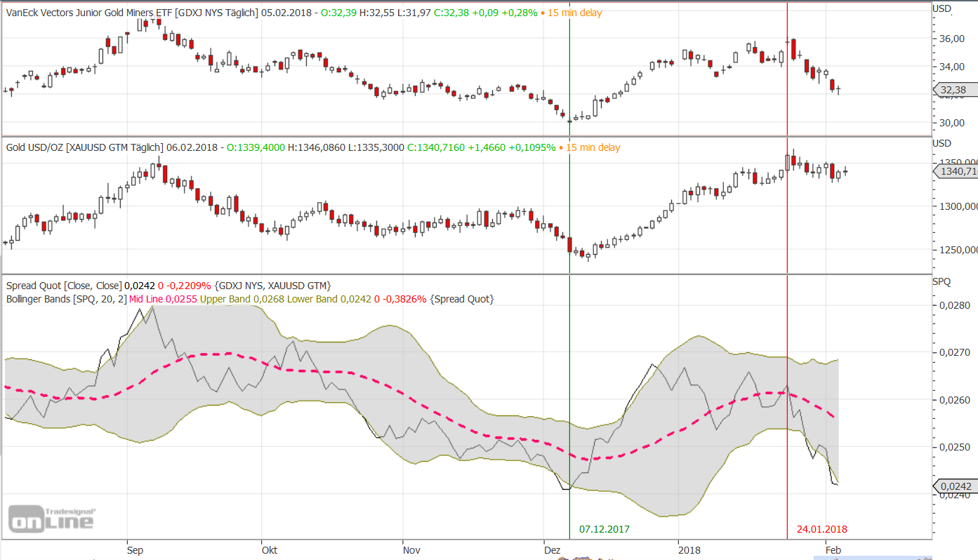Viewport: 978px width, 560px height.
Task: Click the 0,0250 spread axis label
Action: [955, 447]
